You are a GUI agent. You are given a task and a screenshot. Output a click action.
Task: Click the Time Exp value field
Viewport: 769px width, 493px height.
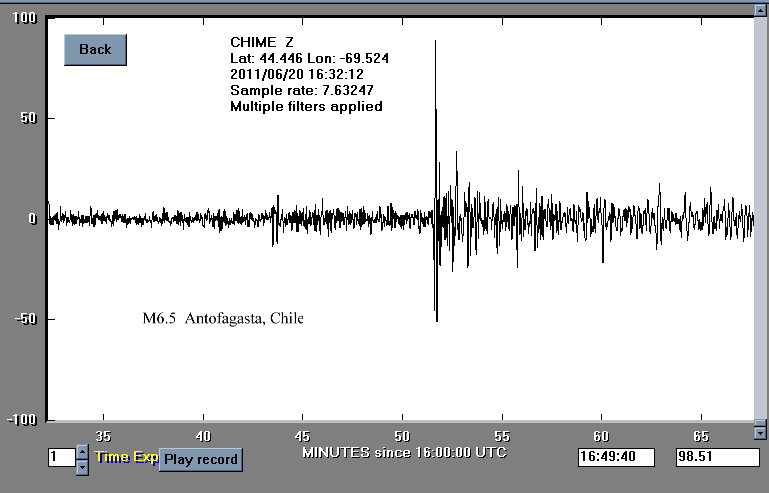(x=61, y=458)
